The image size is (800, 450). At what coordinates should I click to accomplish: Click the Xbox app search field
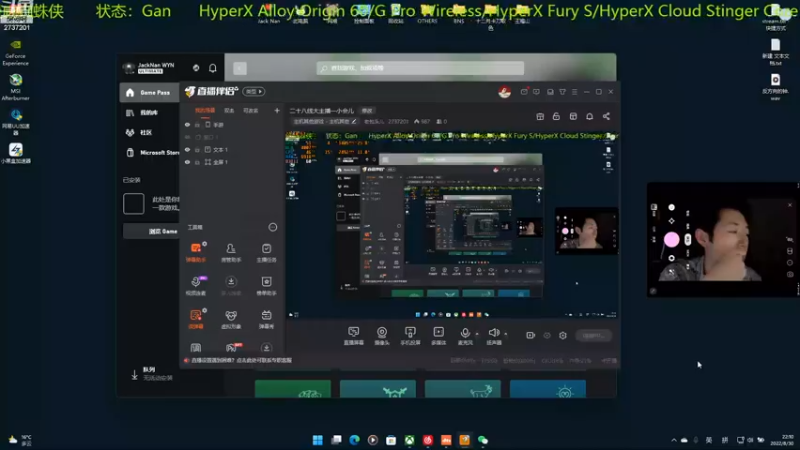pos(420,68)
